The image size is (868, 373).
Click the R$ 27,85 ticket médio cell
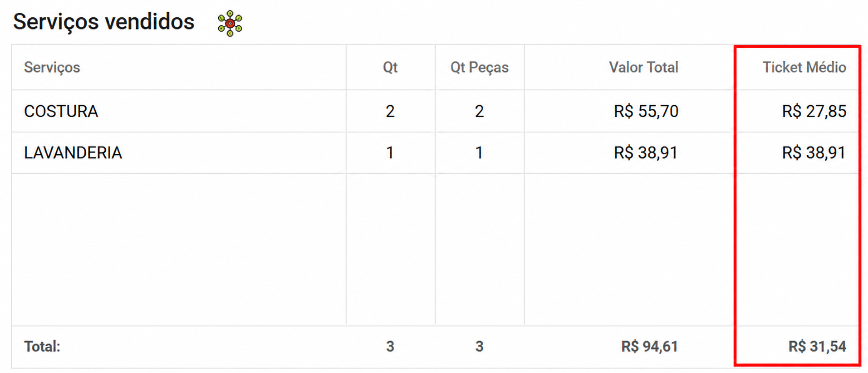pos(814,111)
